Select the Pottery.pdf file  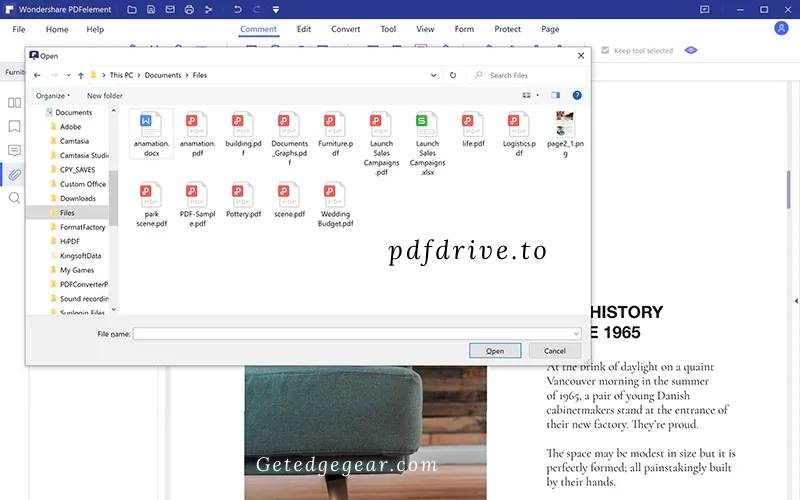pos(243,200)
